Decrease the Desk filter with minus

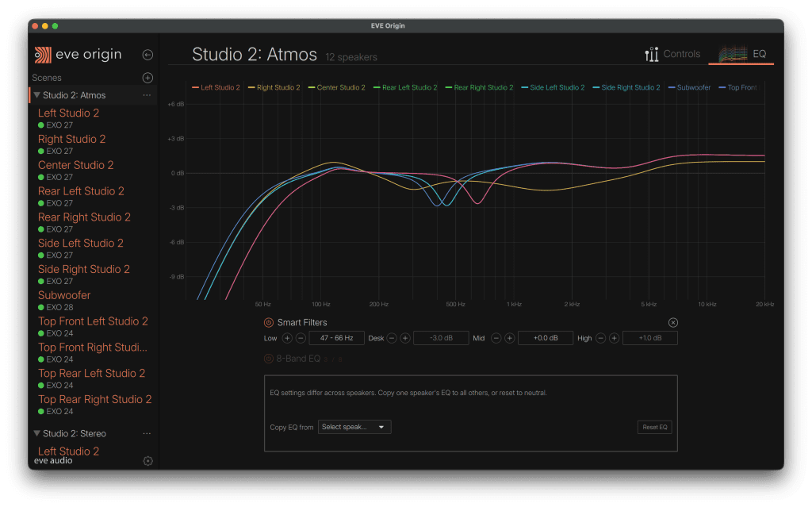(x=392, y=338)
